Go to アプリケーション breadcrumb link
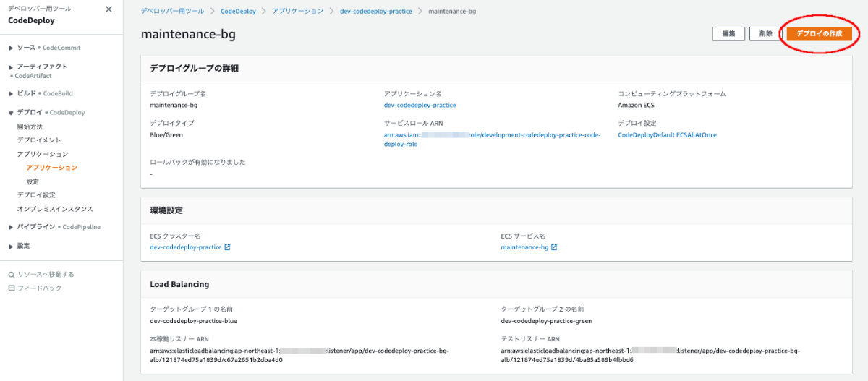This screenshot has width=868, height=381. point(297,12)
